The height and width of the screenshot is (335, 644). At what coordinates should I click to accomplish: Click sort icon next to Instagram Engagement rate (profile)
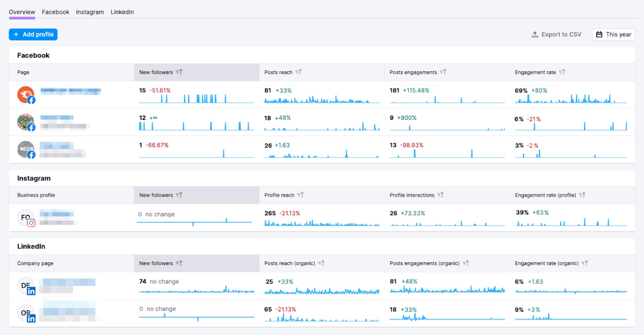click(x=582, y=195)
